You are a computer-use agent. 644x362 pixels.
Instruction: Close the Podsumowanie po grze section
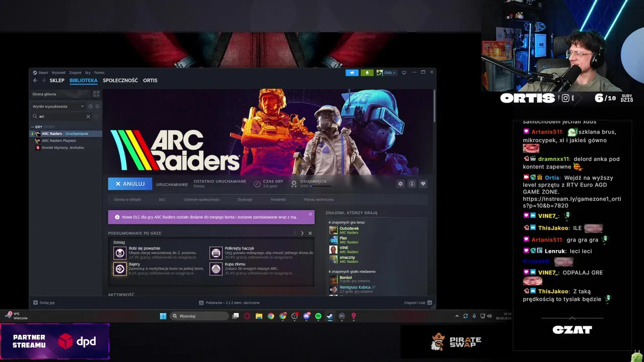click(310, 233)
